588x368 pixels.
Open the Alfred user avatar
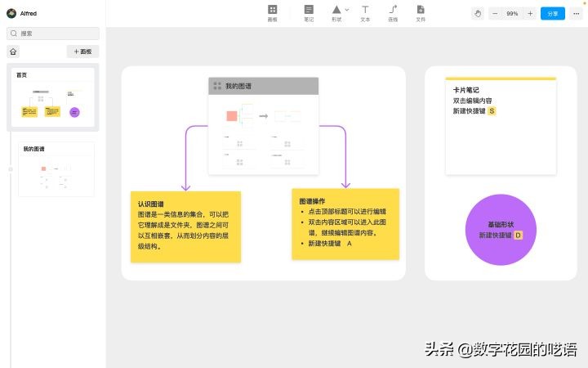click(x=11, y=13)
